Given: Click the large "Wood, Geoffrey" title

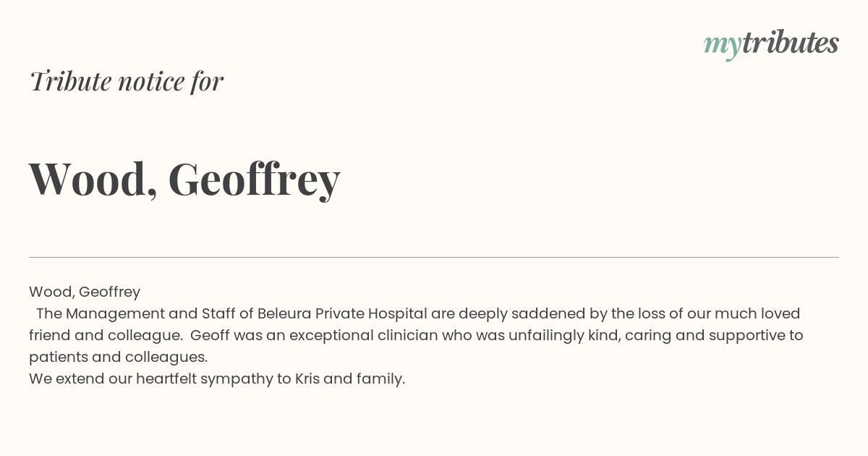Looking at the screenshot, I should (x=184, y=180).
